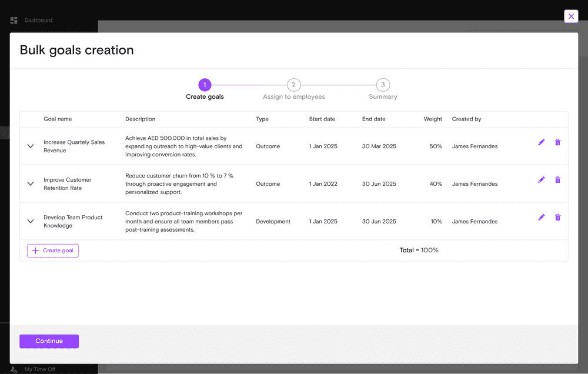Edit the Develop Team Product Knowledge goal
This screenshot has height=374, width=588.
(541, 218)
